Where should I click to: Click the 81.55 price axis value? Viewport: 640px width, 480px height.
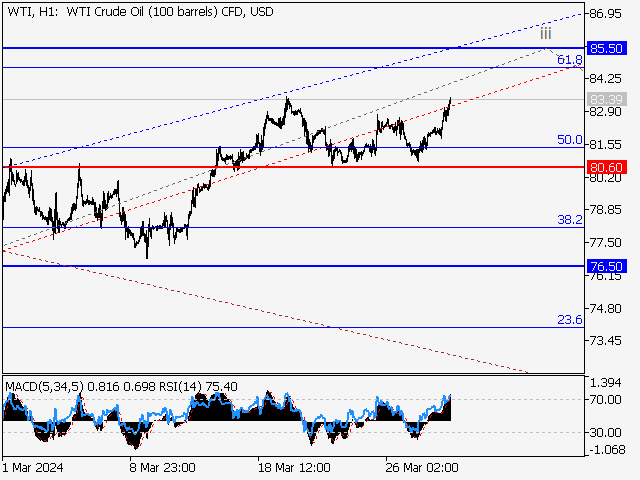click(x=606, y=144)
